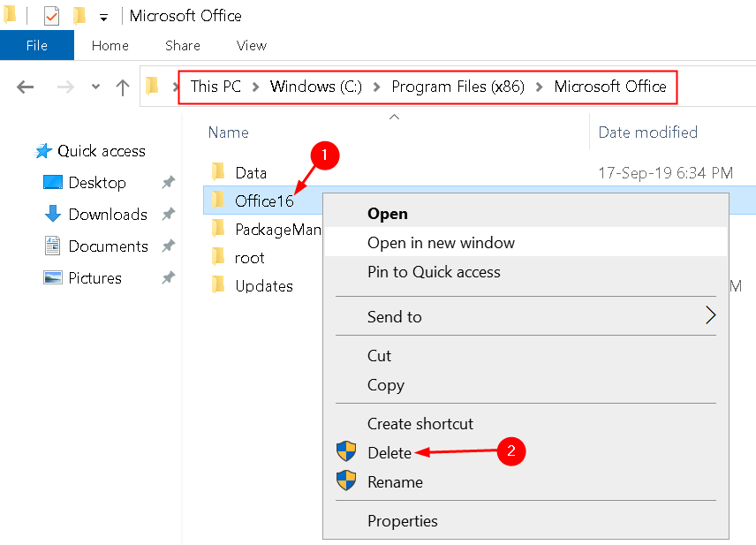The height and width of the screenshot is (545, 756).
Task: Click the root folder icon
Action: coord(218,256)
